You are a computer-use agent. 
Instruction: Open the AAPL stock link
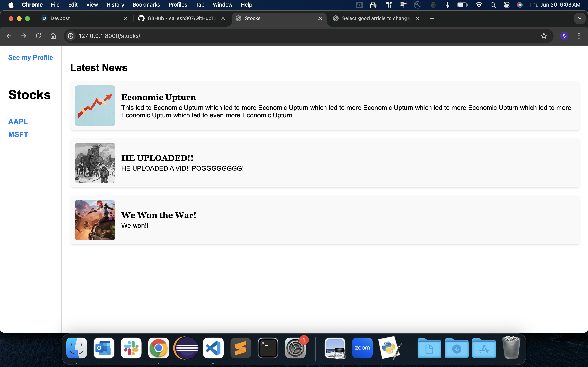18,122
